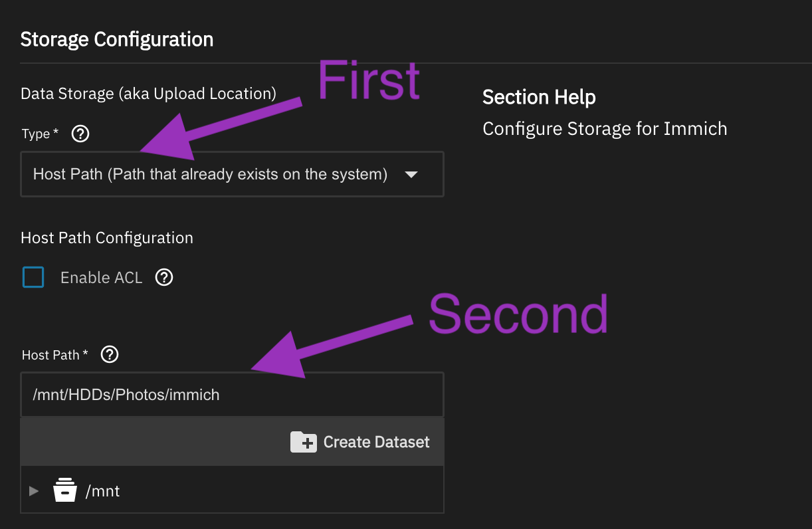Open help tooltip next to Type label

coord(80,134)
